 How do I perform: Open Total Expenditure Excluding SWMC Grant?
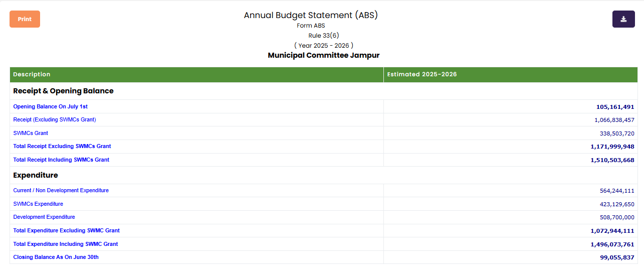point(66,230)
